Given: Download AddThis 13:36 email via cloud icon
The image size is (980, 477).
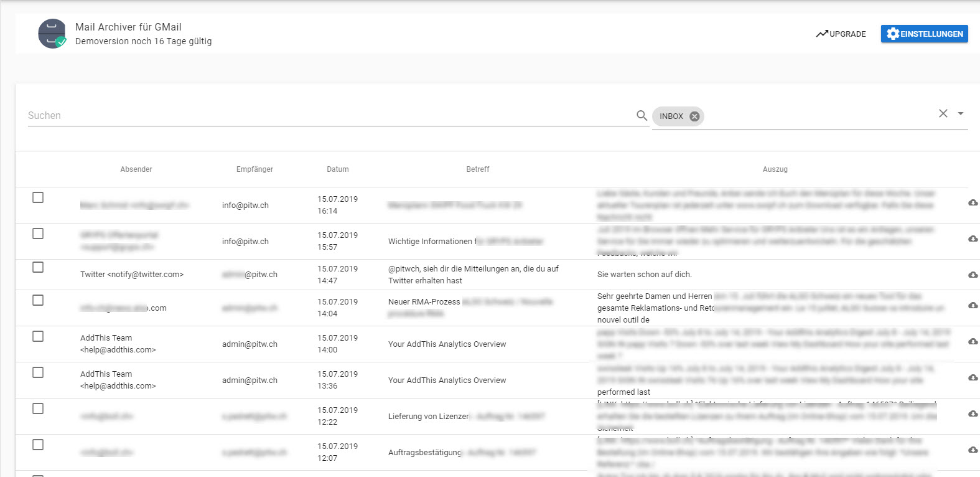Looking at the screenshot, I should click(x=973, y=377).
